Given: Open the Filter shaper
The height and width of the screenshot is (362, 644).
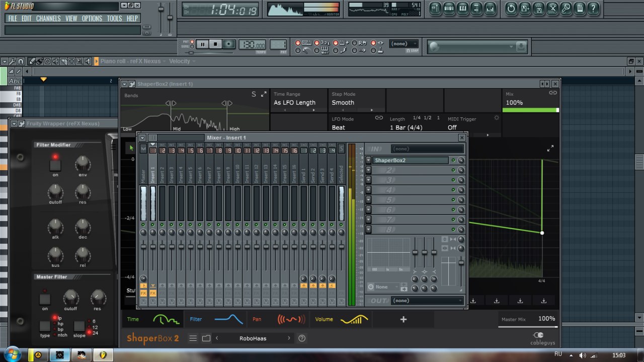Looking at the screenshot, I should [x=217, y=319].
